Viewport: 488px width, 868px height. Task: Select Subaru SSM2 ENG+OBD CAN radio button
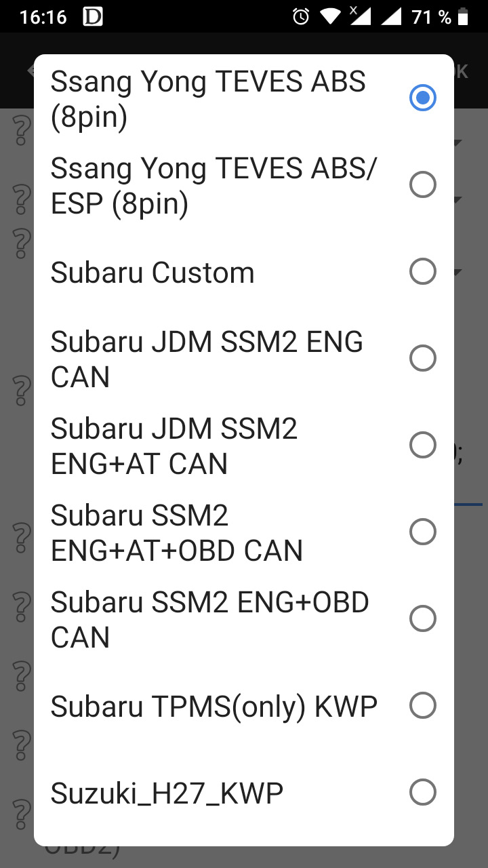[x=422, y=619]
